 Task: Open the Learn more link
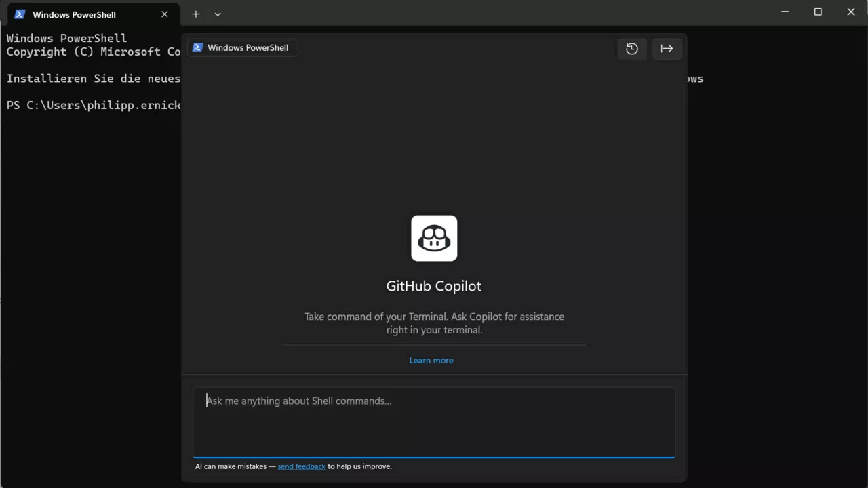pos(431,361)
